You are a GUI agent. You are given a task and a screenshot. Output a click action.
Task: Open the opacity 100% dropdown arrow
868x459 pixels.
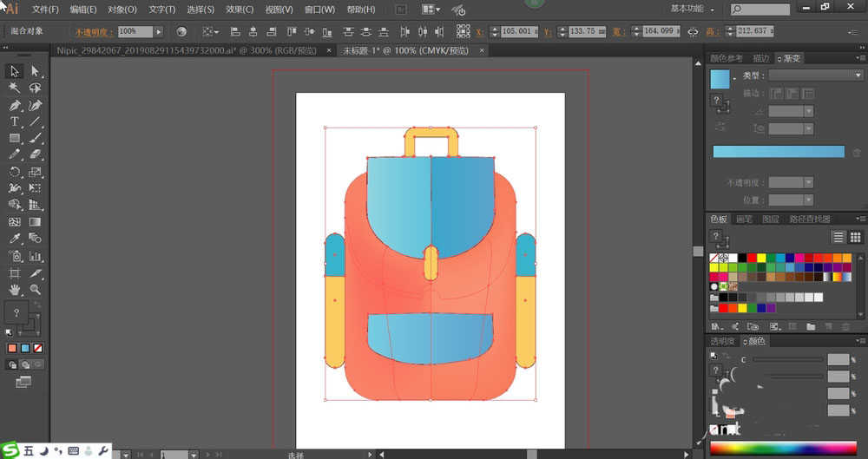pyautogui.click(x=159, y=31)
